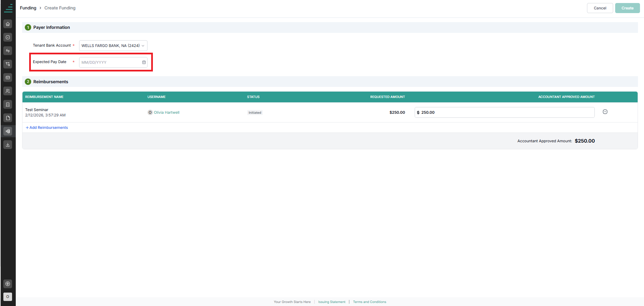Open Olivia Hartwell user link

click(167, 112)
